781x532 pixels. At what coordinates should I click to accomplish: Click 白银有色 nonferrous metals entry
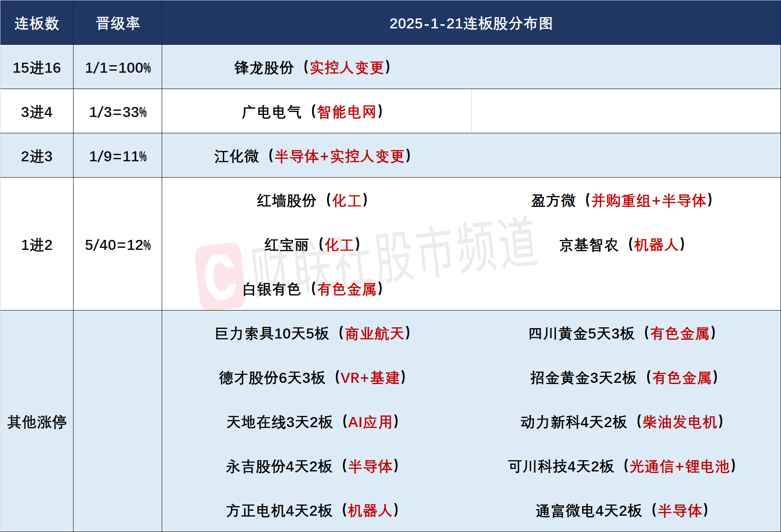click(x=313, y=289)
